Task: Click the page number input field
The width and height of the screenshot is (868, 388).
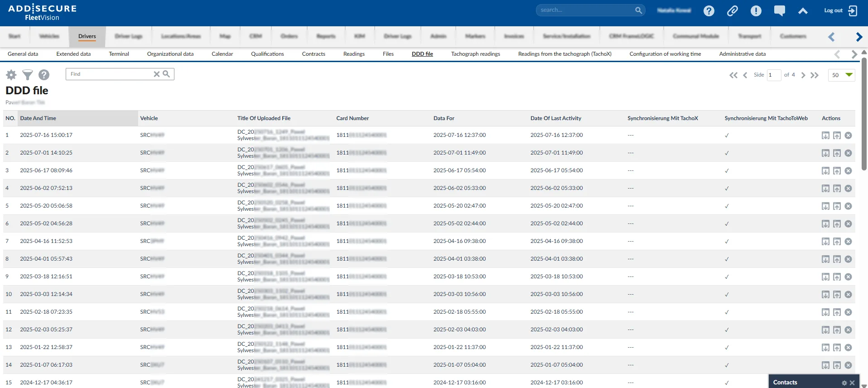Action: (x=774, y=75)
